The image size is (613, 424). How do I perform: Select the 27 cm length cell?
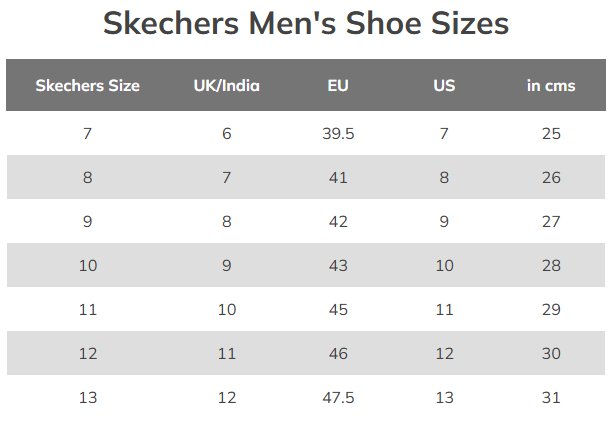(551, 222)
